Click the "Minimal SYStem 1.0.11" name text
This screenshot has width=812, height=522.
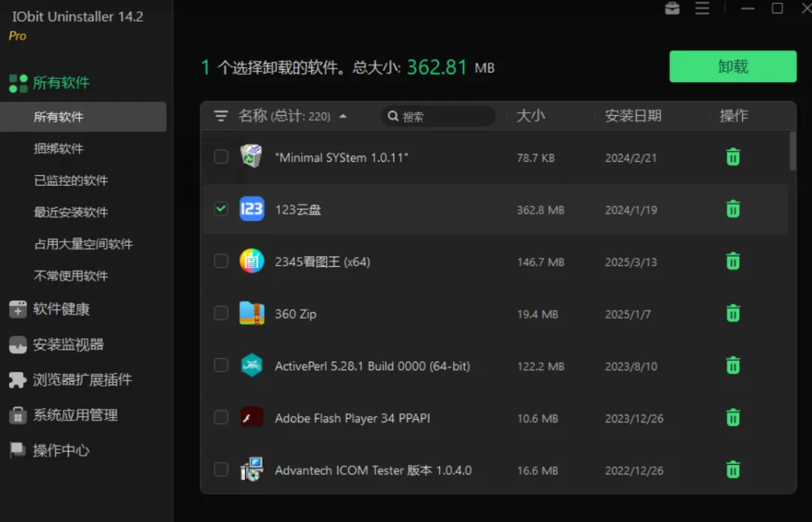click(x=341, y=157)
